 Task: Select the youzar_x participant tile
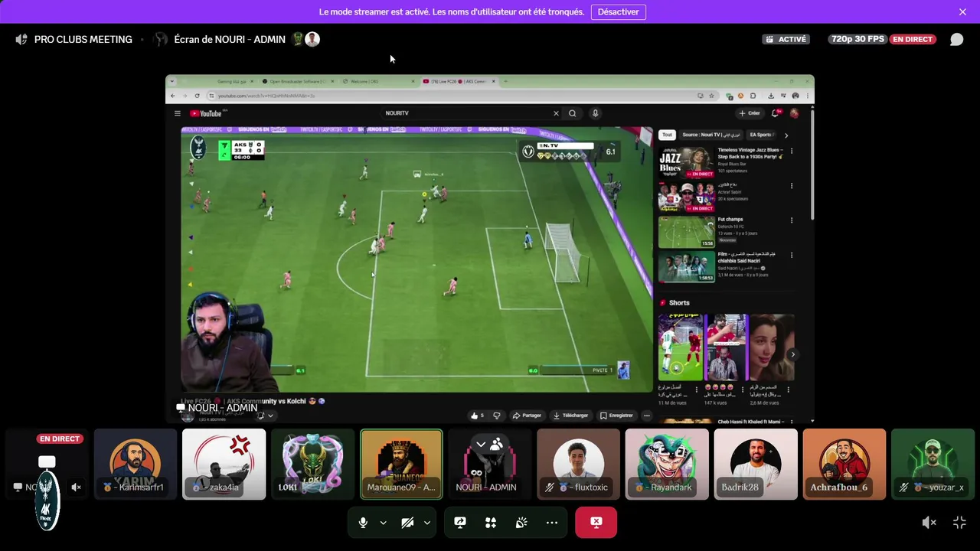(933, 464)
